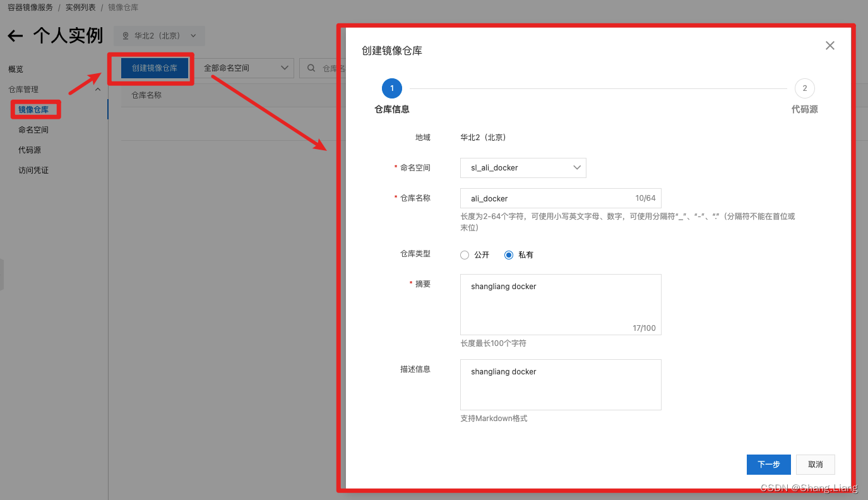Open the 实例列表 breadcrumb link

tap(80, 8)
